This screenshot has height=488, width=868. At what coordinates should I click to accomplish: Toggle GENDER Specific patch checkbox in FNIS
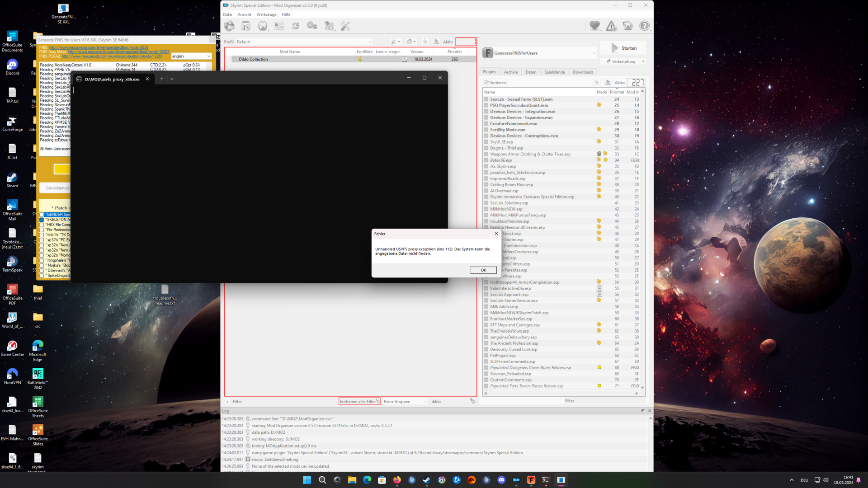pyautogui.click(x=42, y=215)
